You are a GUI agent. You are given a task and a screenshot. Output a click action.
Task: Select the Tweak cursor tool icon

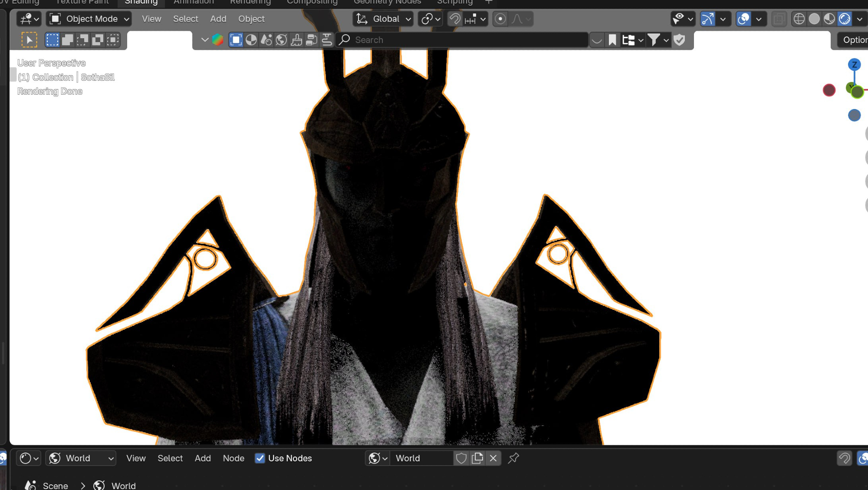29,40
